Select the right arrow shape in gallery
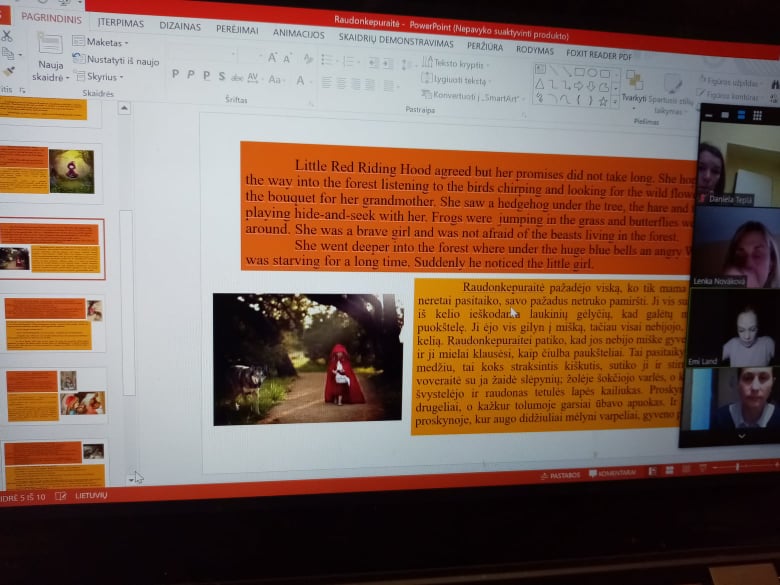 (x=578, y=86)
